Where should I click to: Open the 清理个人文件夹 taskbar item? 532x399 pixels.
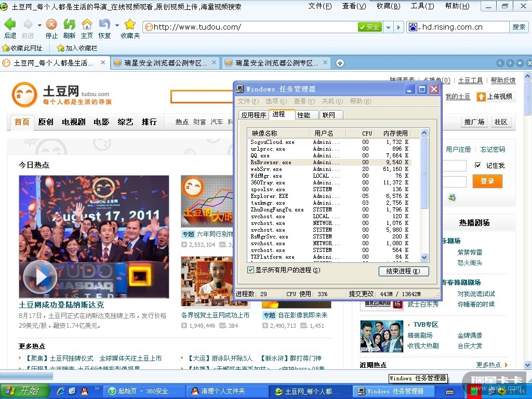(x=228, y=391)
